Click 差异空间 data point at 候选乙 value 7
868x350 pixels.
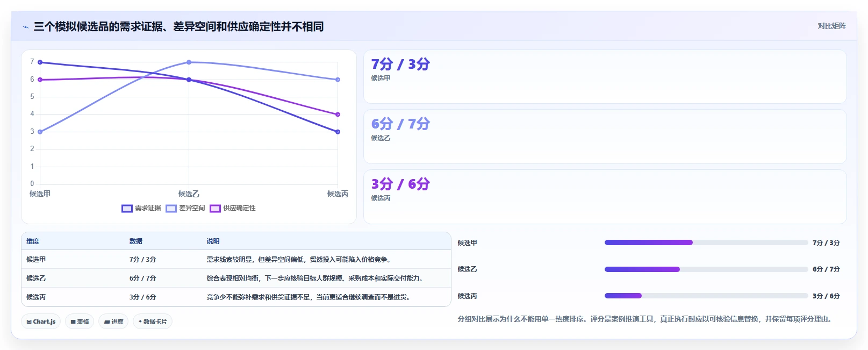click(189, 62)
